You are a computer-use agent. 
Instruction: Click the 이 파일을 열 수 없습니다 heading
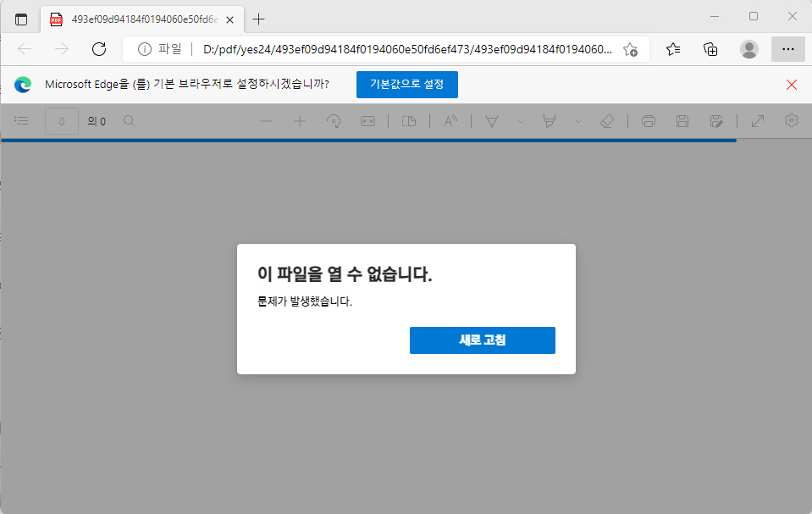(x=345, y=274)
